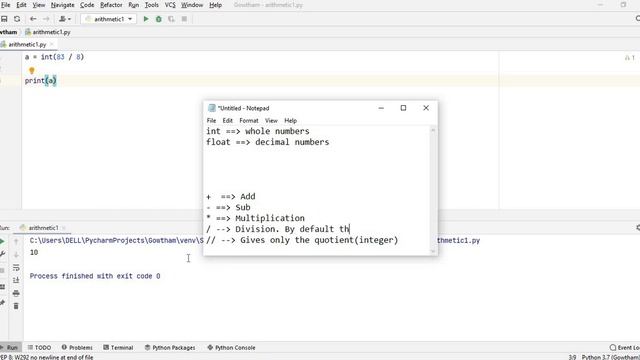Viewport: 640px width, 360px height.
Task: Open Notepad View menu
Action: tap(271, 120)
